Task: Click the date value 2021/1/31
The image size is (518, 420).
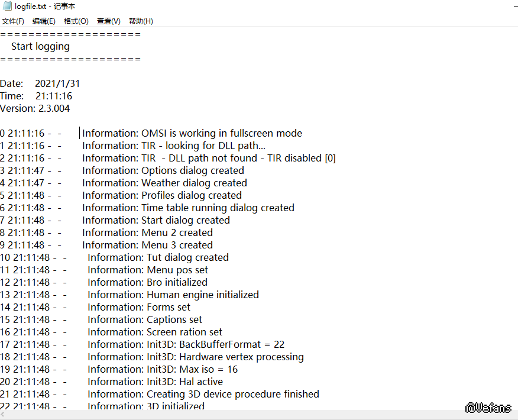Action: tap(57, 83)
